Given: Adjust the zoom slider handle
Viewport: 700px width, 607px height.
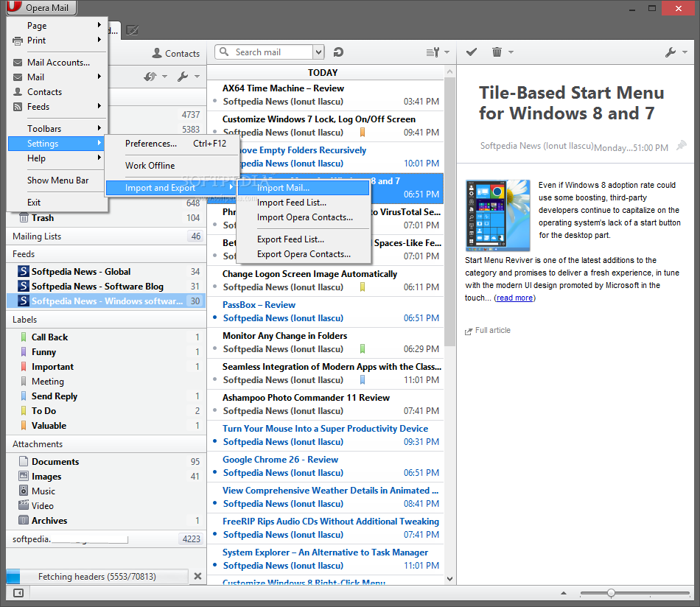Looking at the screenshot, I should coord(611,593).
